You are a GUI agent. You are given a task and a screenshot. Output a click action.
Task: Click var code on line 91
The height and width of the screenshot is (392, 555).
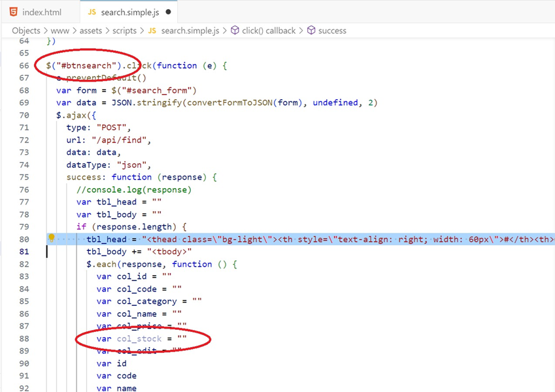click(x=116, y=376)
